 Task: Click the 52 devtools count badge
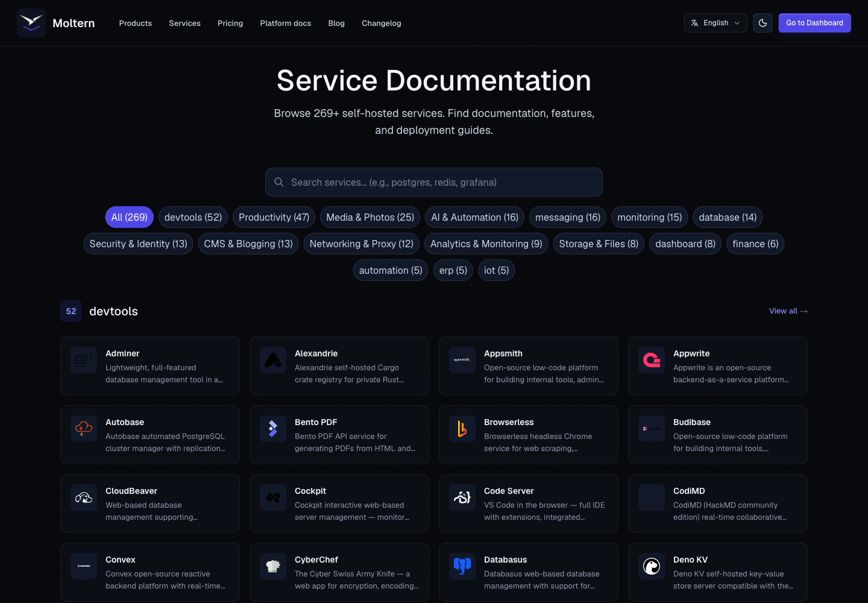(71, 311)
